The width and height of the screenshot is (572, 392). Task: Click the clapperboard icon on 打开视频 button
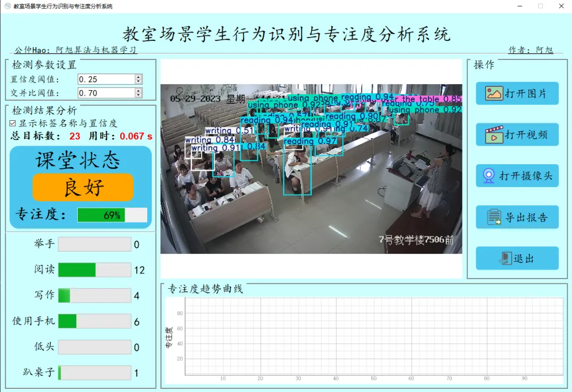(x=494, y=135)
